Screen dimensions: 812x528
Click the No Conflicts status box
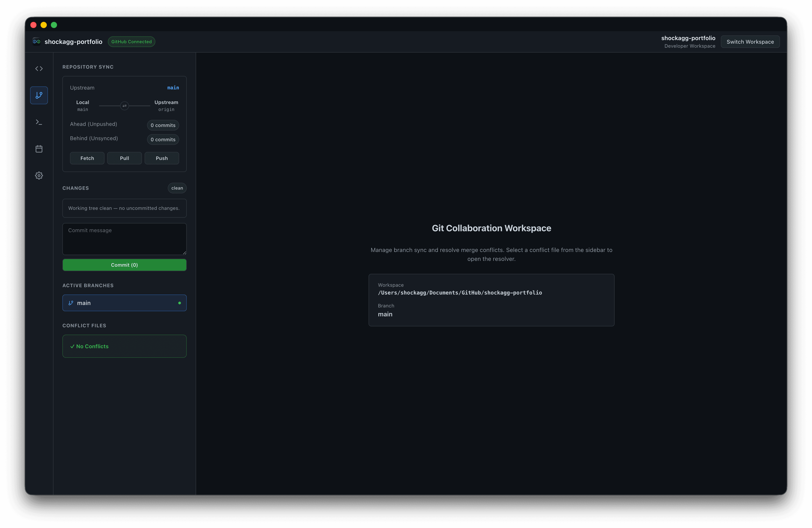pyautogui.click(x=125, y=346)
